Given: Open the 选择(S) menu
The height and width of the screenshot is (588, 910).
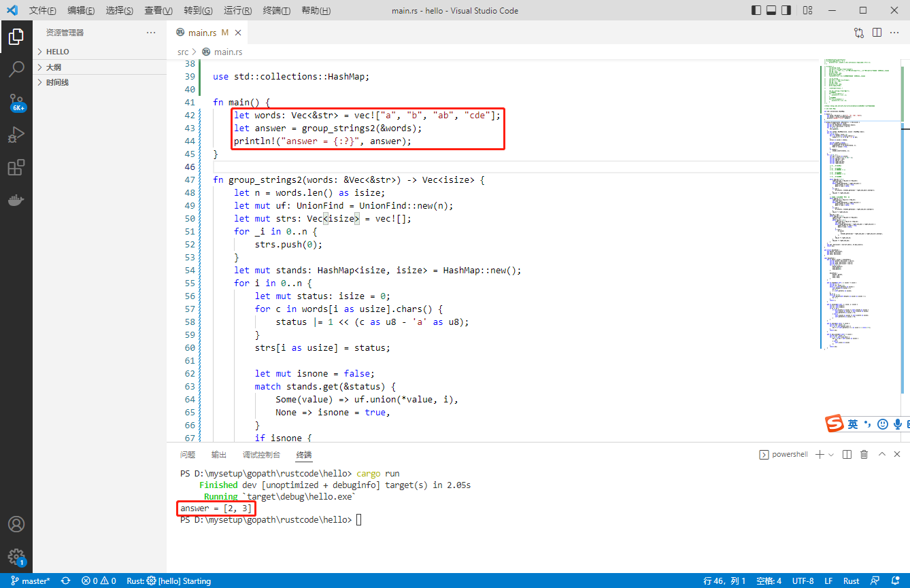Looking at the screenshot, I should 120,10.
